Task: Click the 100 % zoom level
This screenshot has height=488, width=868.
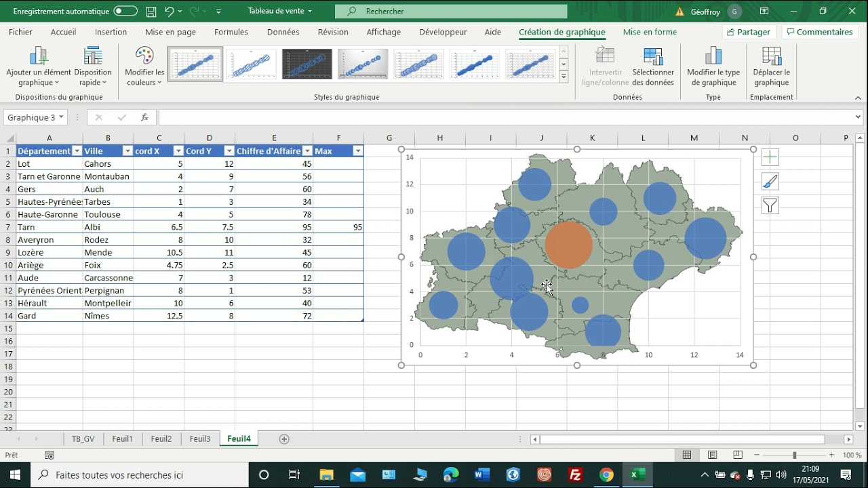Action: (x=852, y=455)
